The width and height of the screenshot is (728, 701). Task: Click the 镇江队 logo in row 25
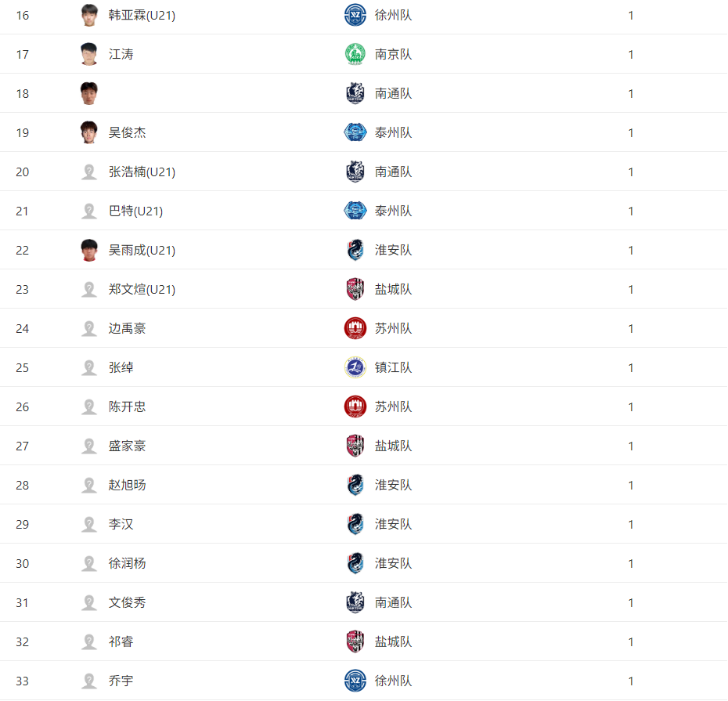[x=355, y=367]
